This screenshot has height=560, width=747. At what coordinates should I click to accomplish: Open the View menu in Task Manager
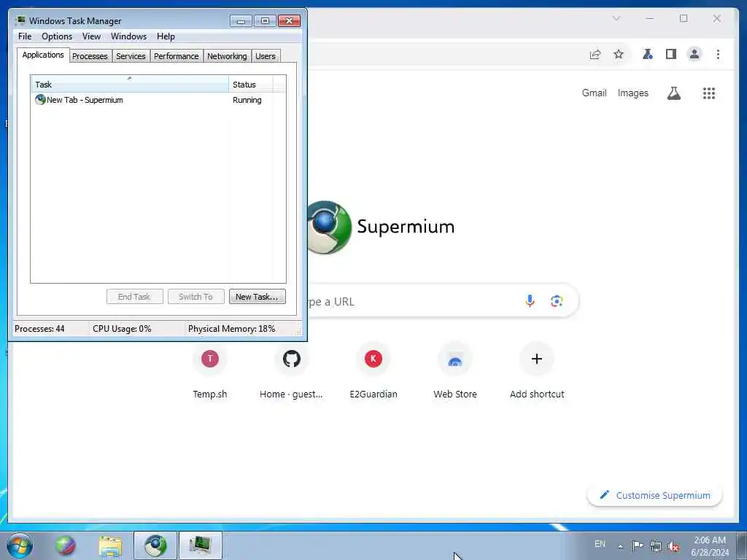pyautogui.click(x=91, y=36)
